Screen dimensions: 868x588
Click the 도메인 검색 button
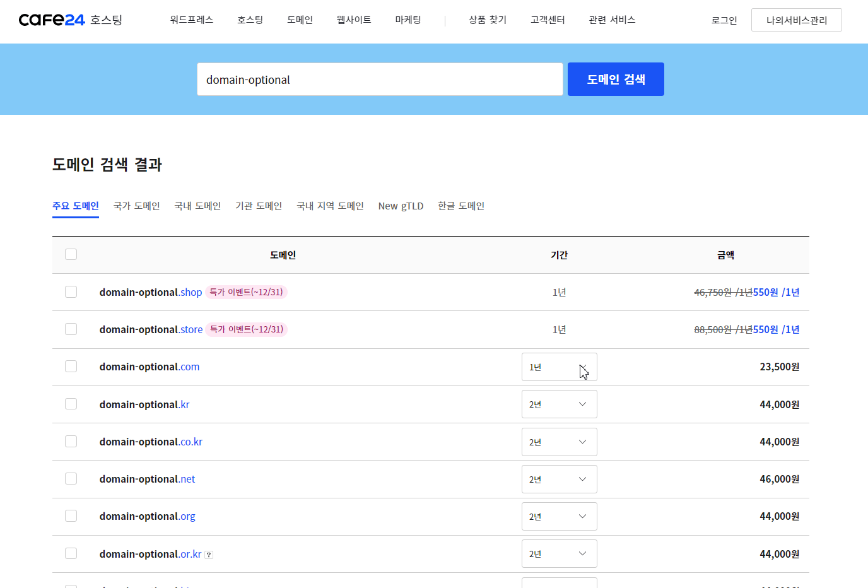tap(616, 79)
